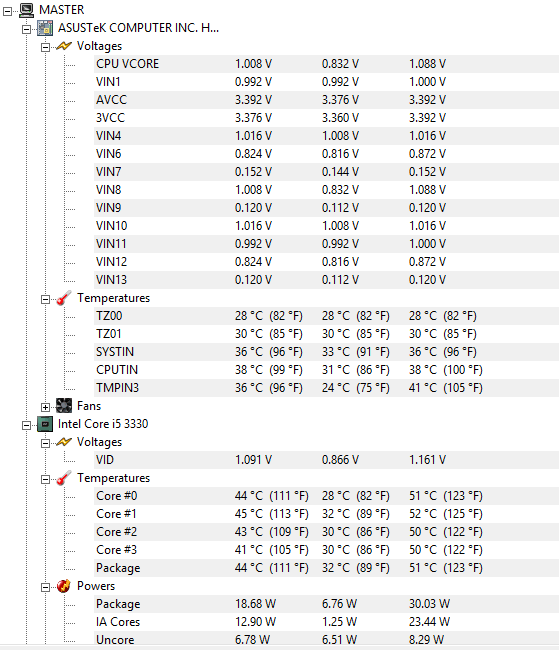
Task: Click the Powers flame icon
Action: pos(64,586)
